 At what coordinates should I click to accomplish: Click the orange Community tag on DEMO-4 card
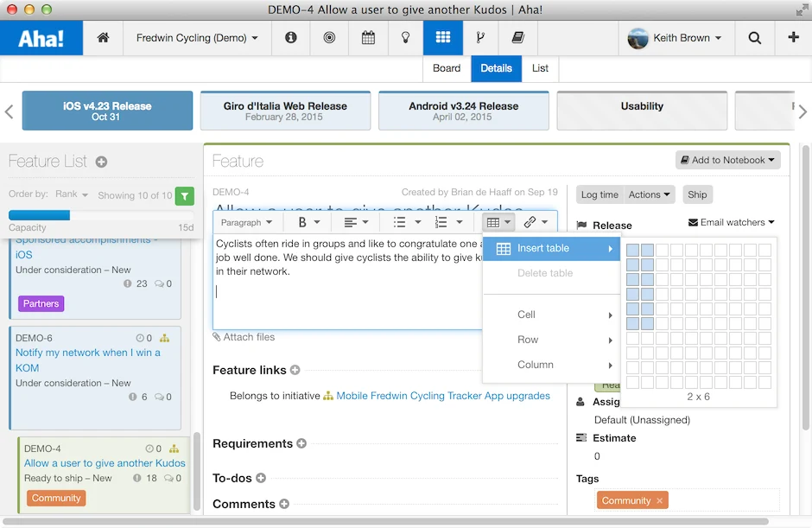click(x=56, y=498)
